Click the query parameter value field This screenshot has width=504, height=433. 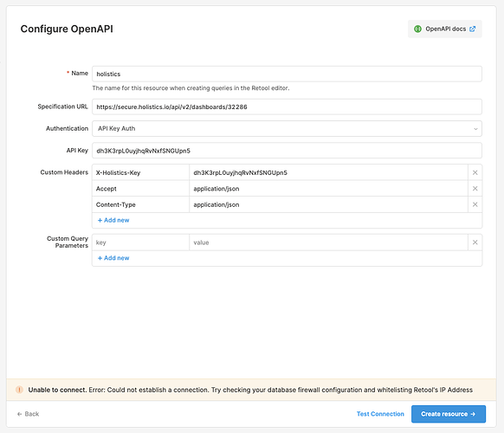click(x=328, y=242)
